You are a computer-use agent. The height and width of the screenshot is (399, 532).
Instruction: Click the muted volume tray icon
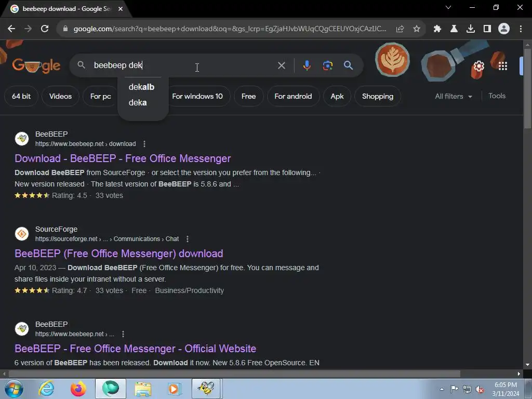480,389
